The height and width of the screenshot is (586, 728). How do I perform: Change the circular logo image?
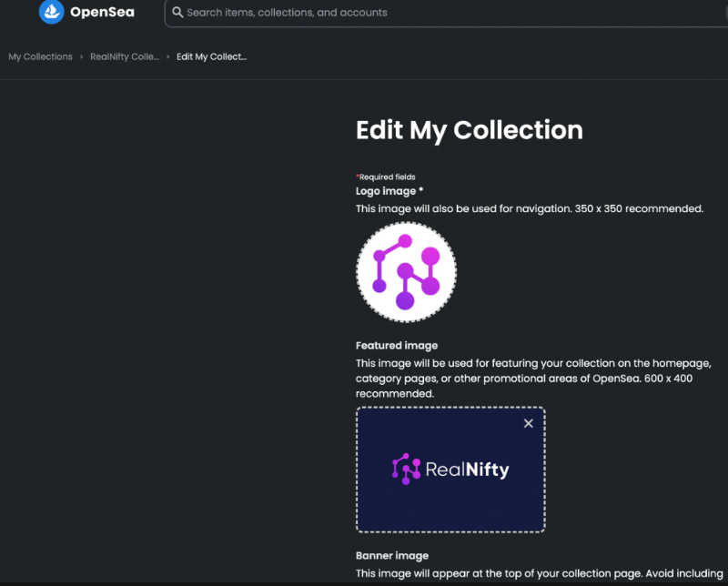(x=406, y=272)
